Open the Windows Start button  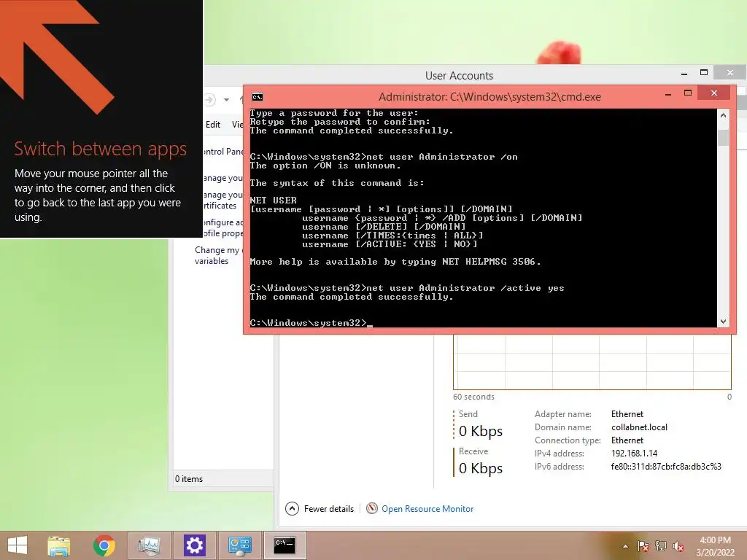point(18,545)
